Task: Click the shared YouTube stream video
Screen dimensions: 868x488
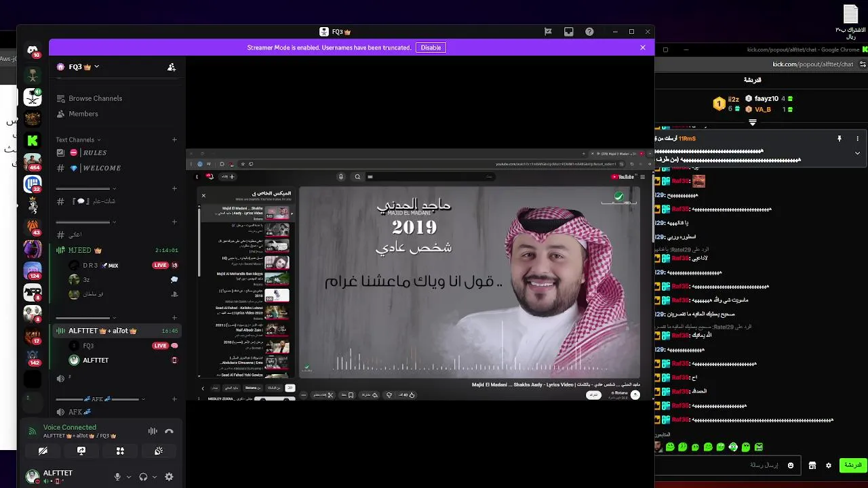Action: pyautogui.click(x=420, y=274)
